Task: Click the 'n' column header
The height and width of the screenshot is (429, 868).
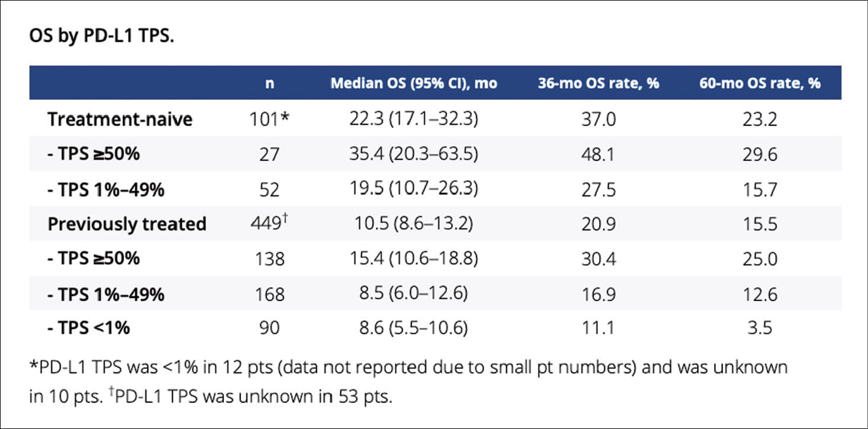Action: pos(269,83)
